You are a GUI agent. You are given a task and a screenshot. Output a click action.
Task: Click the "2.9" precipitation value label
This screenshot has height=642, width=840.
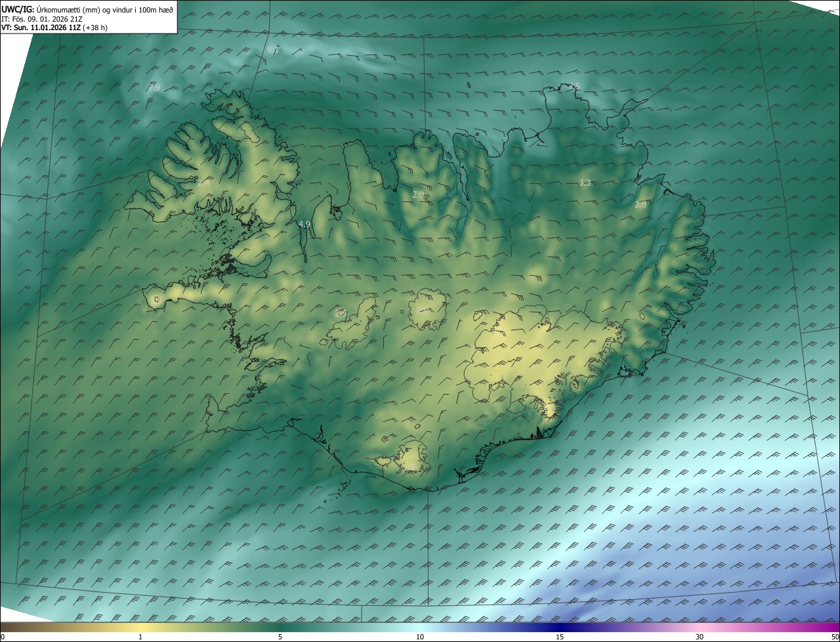(418, 194)
